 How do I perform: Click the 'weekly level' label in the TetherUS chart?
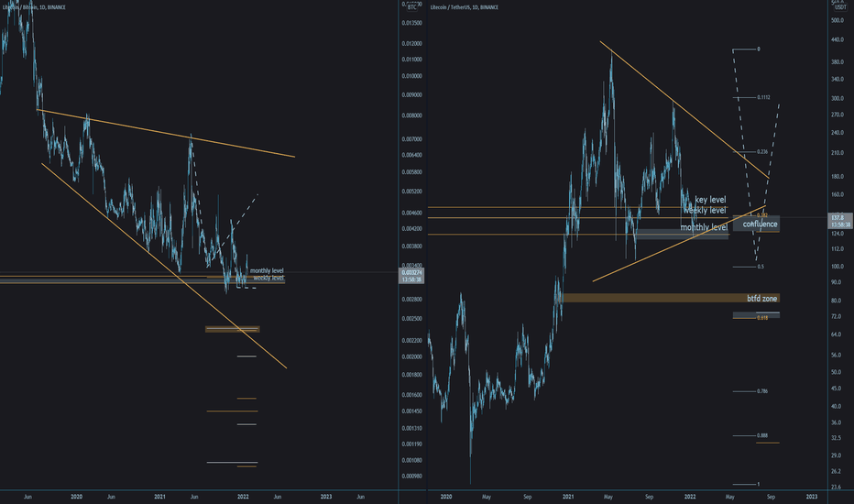[x=705, y=211]
